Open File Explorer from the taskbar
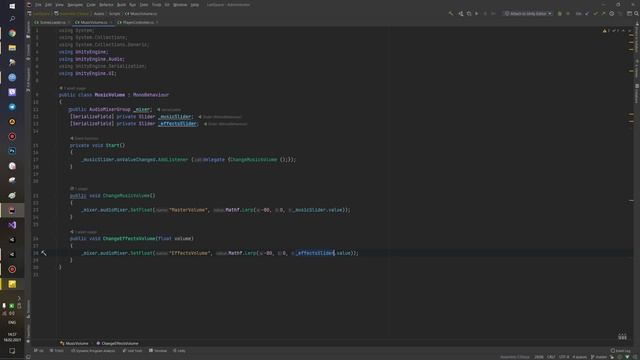640x360 pixels. pos(12,48)
